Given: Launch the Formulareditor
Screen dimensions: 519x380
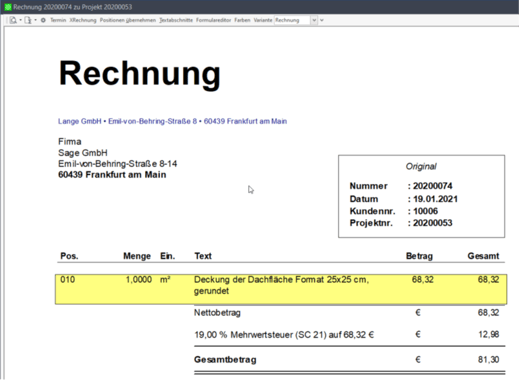Looking at the screenshot, I should click(213, 20).
